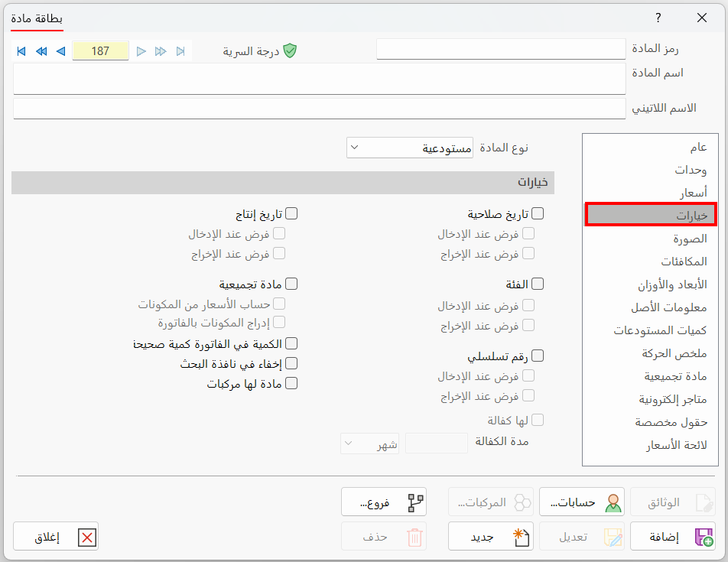
Task: Open the نوع المادة dropdown
Action: [x=410, y=148]
